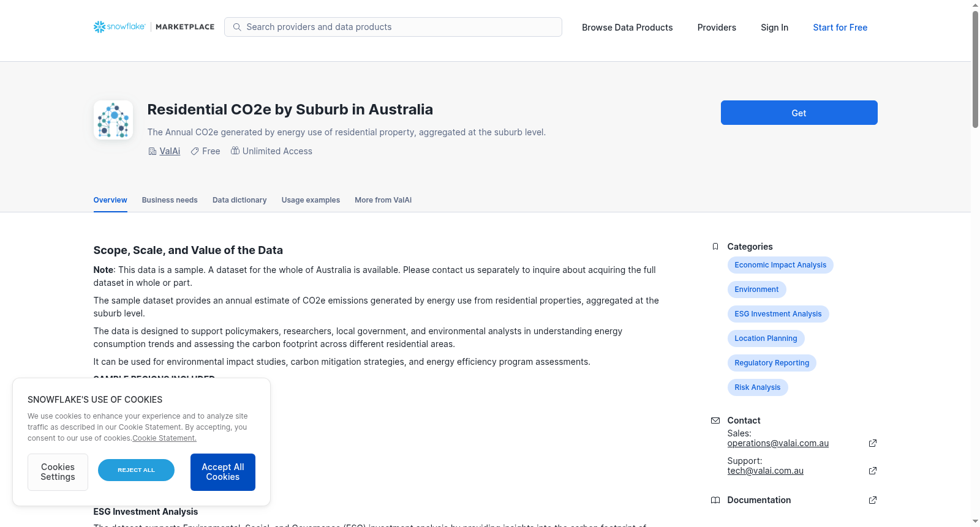Click the provider building icon beside ValAi
Image resolution: width=980 pixels, height=527 pixels.
click(x=153, y=151)
